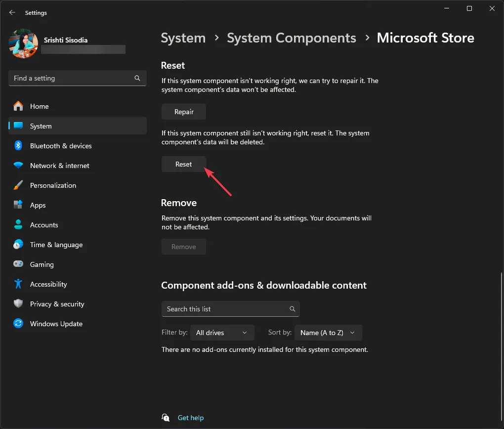Open Accounts settings
The width and height of the screenshot is (504, 429).
coord(78,225)
